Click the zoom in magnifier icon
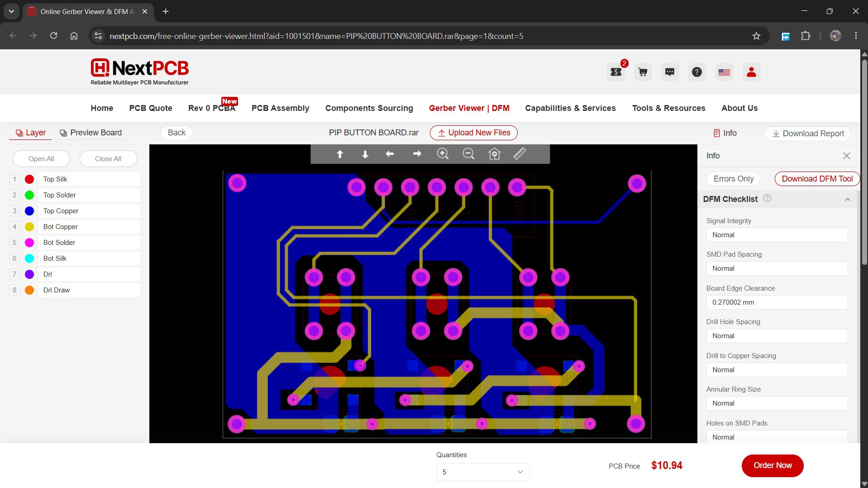 click(x=443, y=154)
